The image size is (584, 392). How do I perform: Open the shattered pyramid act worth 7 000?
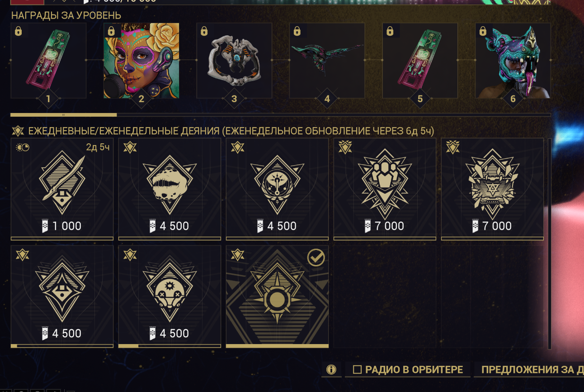point(492,189)
